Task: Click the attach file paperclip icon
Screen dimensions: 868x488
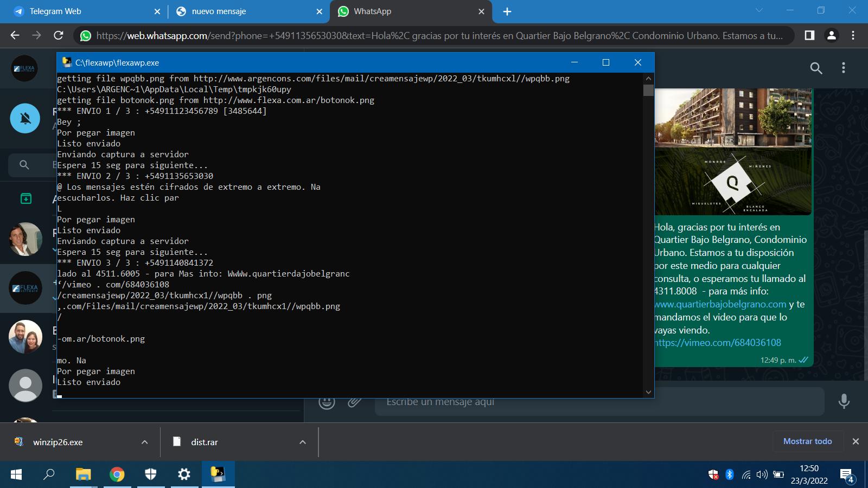Action: [x=354, y=402]
